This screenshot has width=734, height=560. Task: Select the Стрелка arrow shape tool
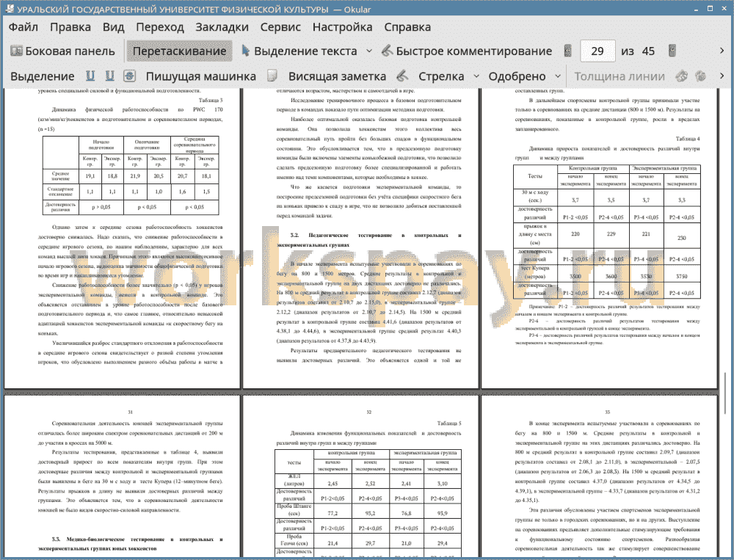(441, 76)
